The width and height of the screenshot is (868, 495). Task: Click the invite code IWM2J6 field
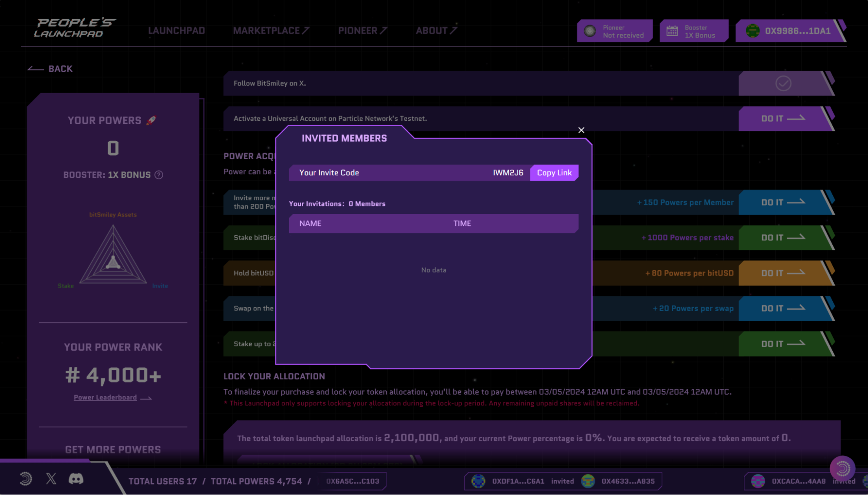click(508, 173)
